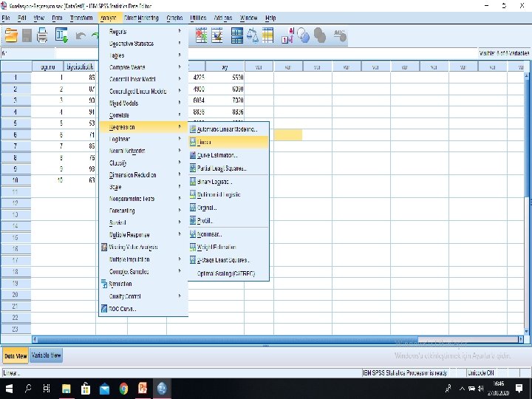Viewport: 532px width, 399px height.
Task: Open Missing Value Analysis from Analyze menu
Action: click(x=143, y=247)
